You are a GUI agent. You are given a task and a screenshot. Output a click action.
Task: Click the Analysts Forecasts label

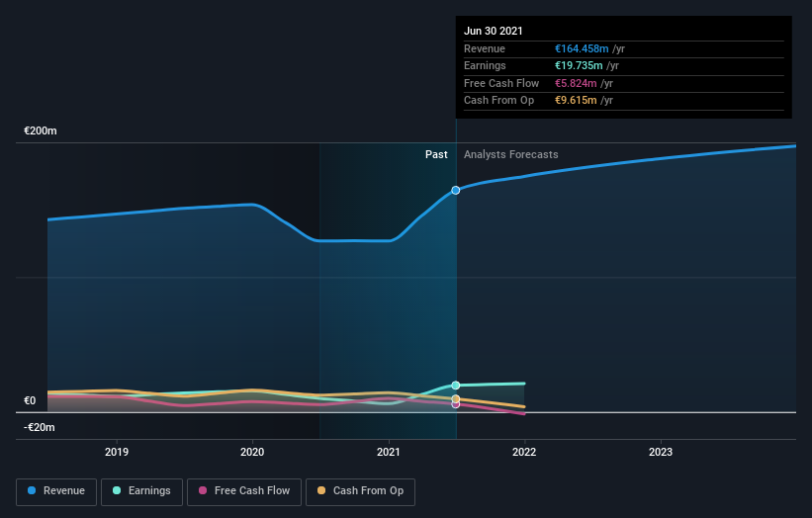pyautogui.click(x=511, y=154)
